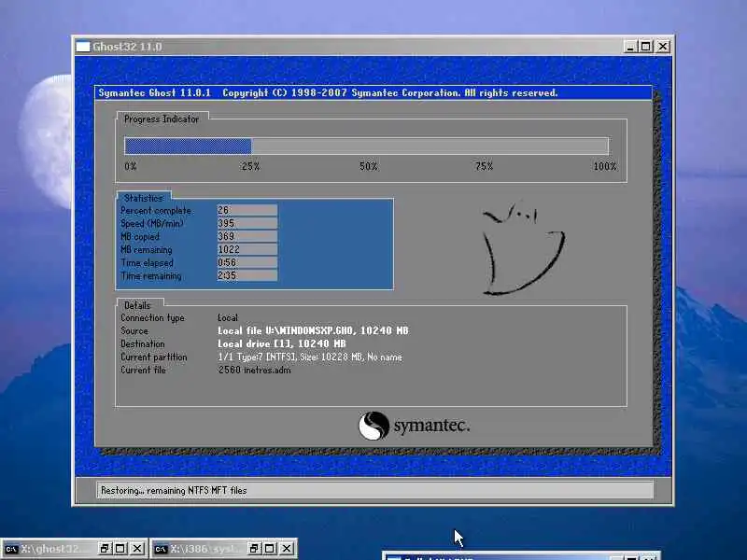The width and height of the screenshot is (747, 560).
Task: Close the Ghost32 11.0 window
Action: coord(663,47)
